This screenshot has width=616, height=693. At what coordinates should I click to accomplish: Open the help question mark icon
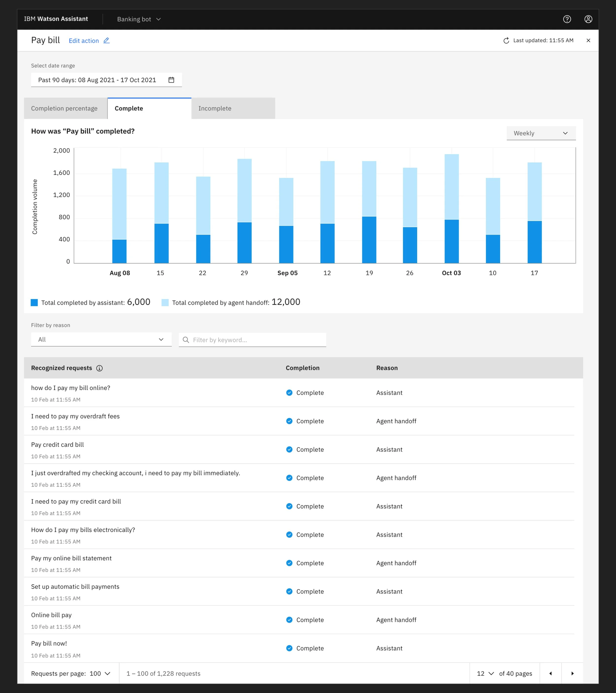click(x=567, y=19)
